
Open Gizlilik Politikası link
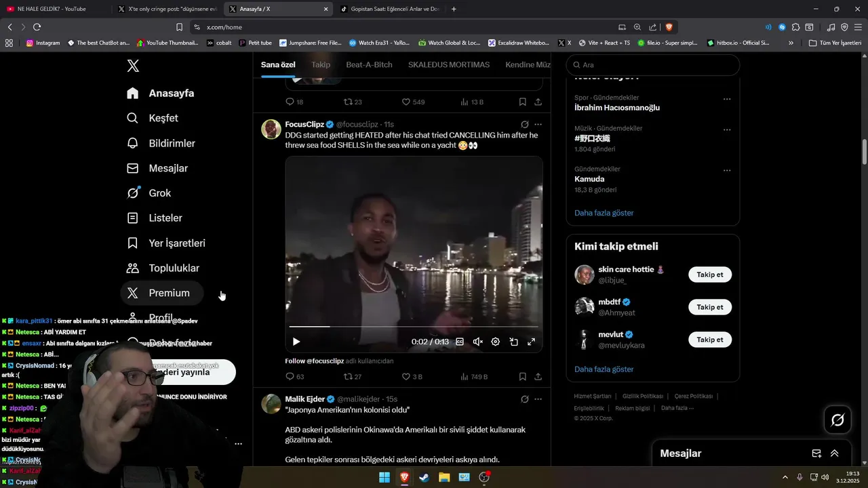point(642,396)
